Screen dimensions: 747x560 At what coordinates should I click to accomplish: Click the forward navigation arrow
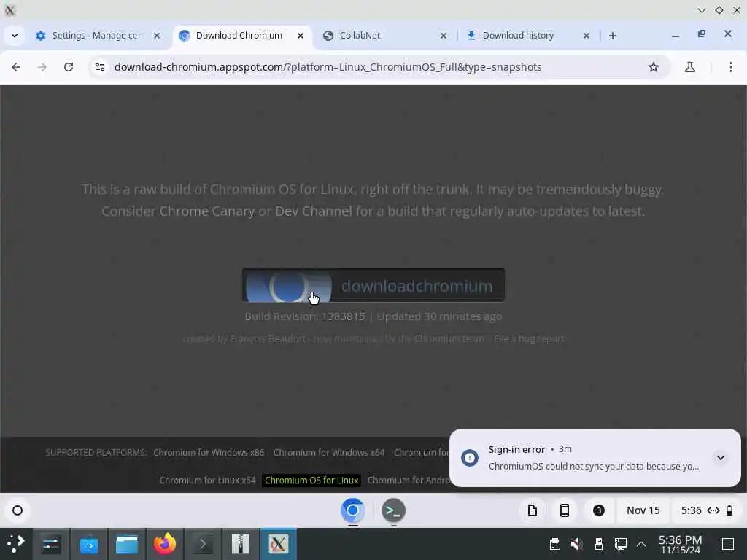42,67
